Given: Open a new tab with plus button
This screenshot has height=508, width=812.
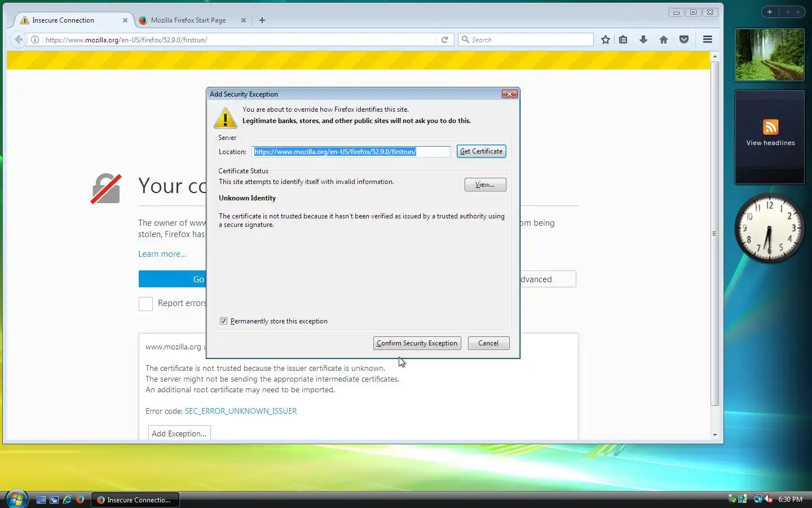Looking at the screenshot, I should point(262,20).
